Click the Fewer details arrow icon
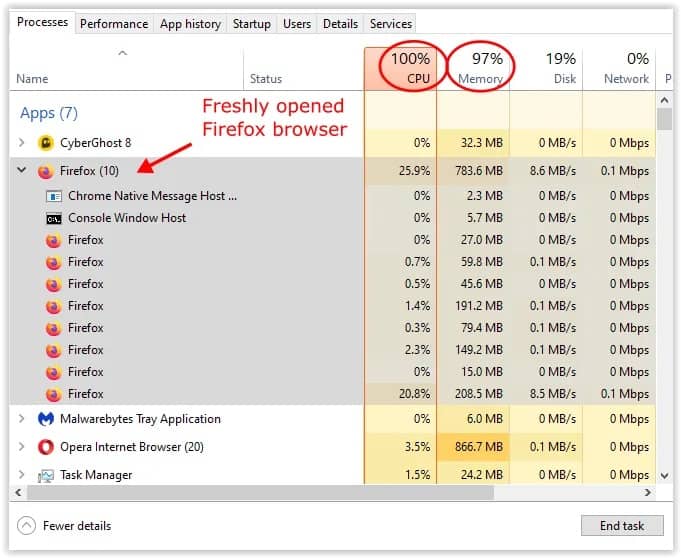Screen dimensions: 681x558 [26, 526]
